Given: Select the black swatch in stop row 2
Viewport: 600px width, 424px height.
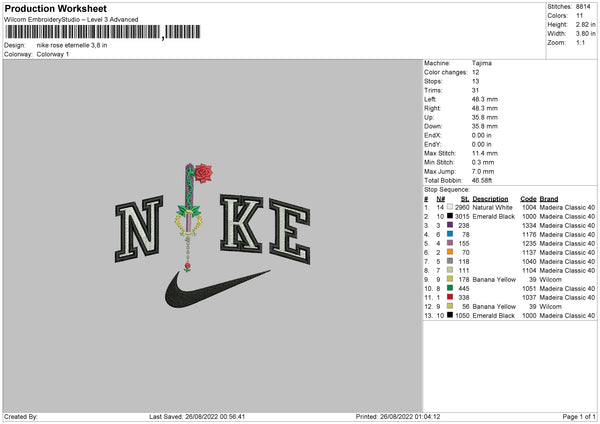Looking at the screenshot, I should (450, 216).
